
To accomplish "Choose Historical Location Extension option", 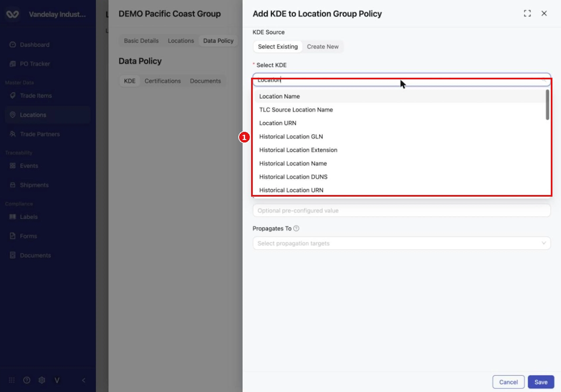I will click(x=400, y=150).
